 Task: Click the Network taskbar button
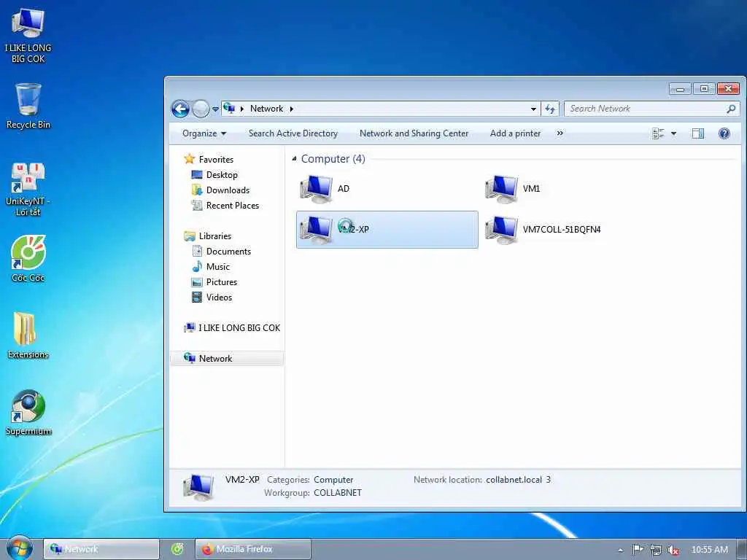click(101, 550)
